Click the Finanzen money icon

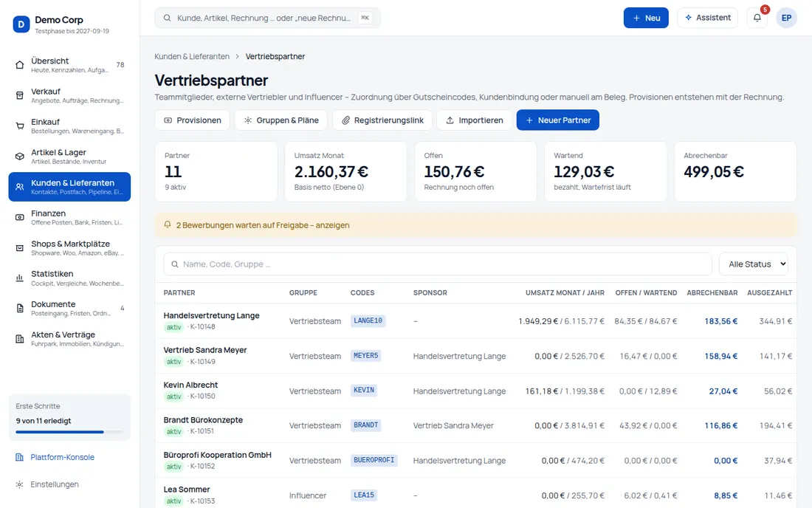point(20,218)
